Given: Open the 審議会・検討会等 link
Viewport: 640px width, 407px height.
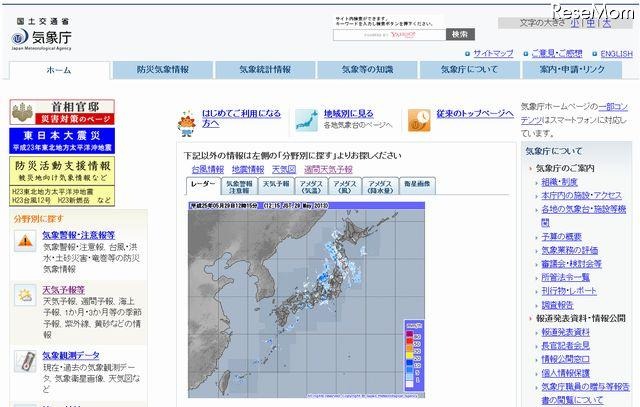Looking at the screenshot, I should pos(571,264).
